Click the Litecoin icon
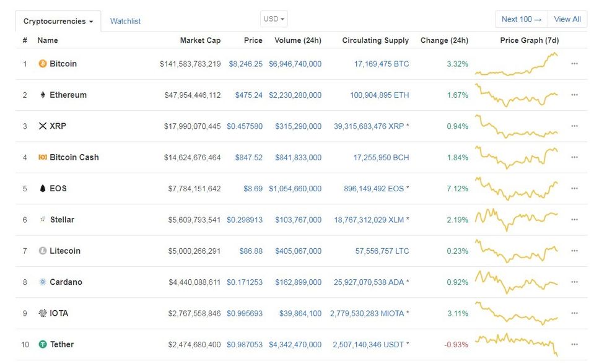The width and height of the screenshot is (607, 364). (41, 251)
